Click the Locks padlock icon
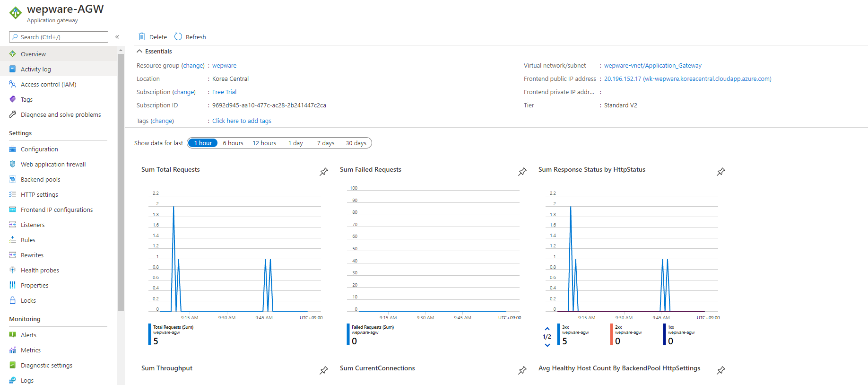Image resolution: width=868 pixels, height=385 pixels. tap(13, 300)
